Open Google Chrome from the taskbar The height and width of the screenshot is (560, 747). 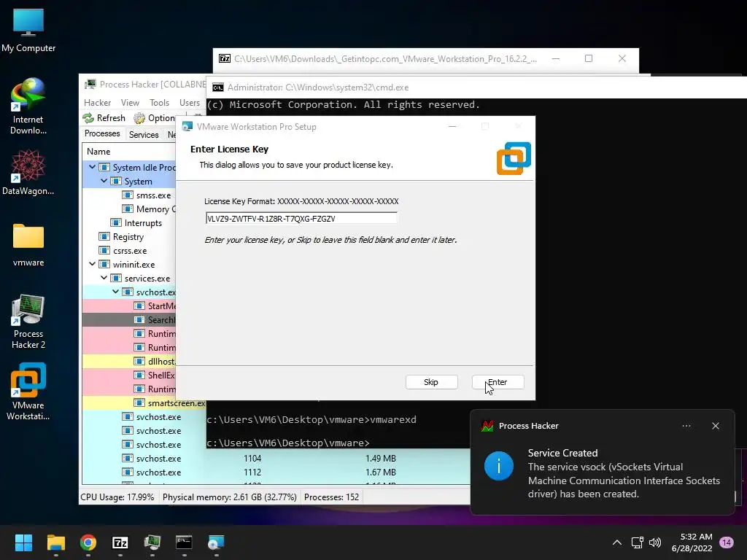pyautogui.click(x=88, y=542)
